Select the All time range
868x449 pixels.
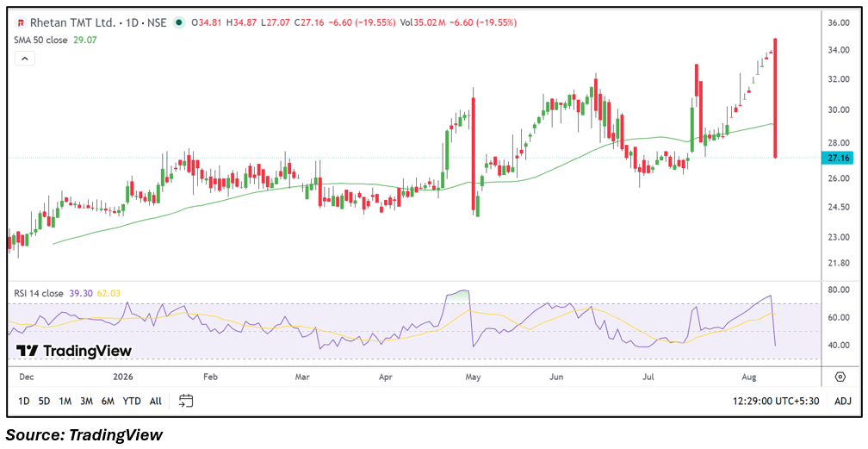coord(156,401)
